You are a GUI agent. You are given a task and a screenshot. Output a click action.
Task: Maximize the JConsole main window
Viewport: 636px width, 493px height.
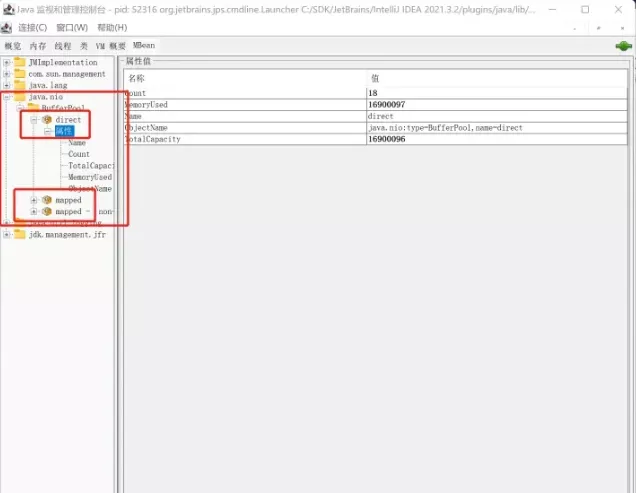(585, 9)
